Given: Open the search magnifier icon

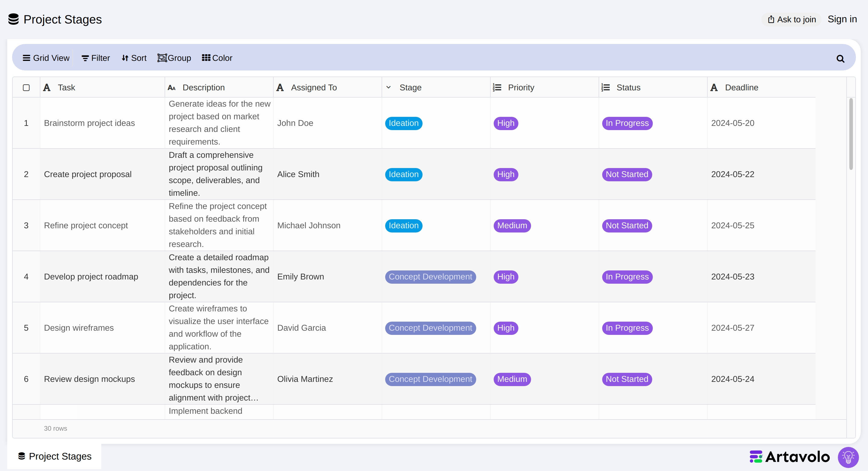Looking at the screenshot, I should 840,59.
